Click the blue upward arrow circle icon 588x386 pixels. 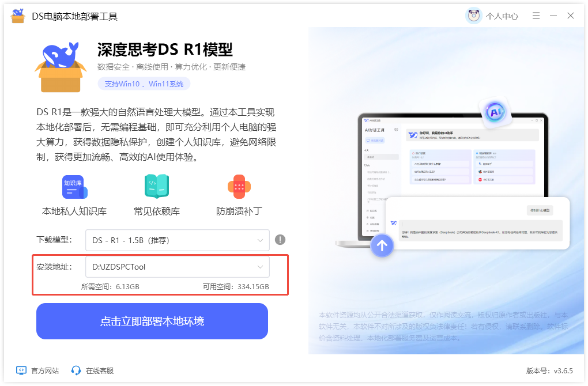(382, 246)
